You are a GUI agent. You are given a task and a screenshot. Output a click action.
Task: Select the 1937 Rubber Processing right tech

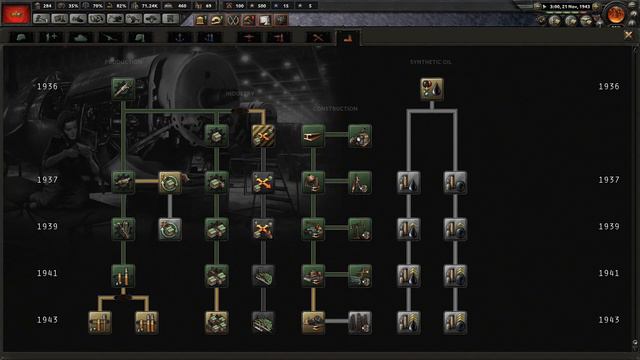pos(455,182)
